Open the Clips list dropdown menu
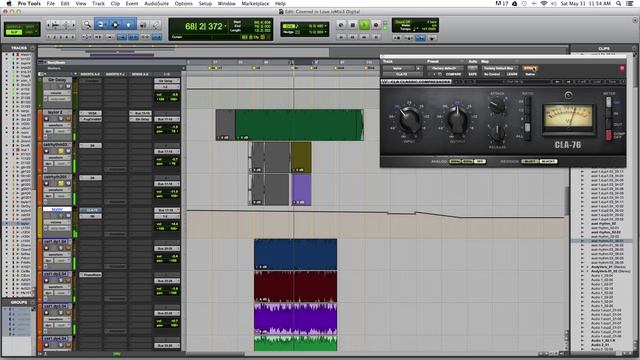The height and width of the screenshot is (360, 640). pos(634,48)
